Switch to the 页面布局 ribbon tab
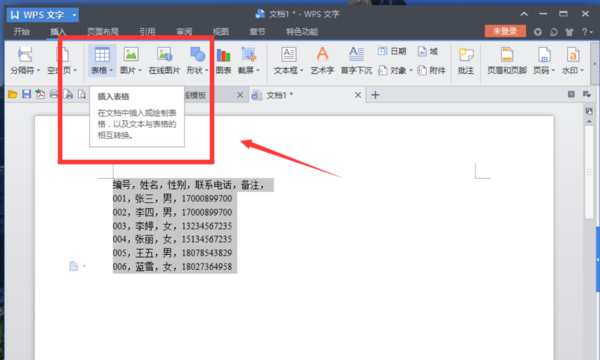600x360 pixels. click(x=103, y=32)
